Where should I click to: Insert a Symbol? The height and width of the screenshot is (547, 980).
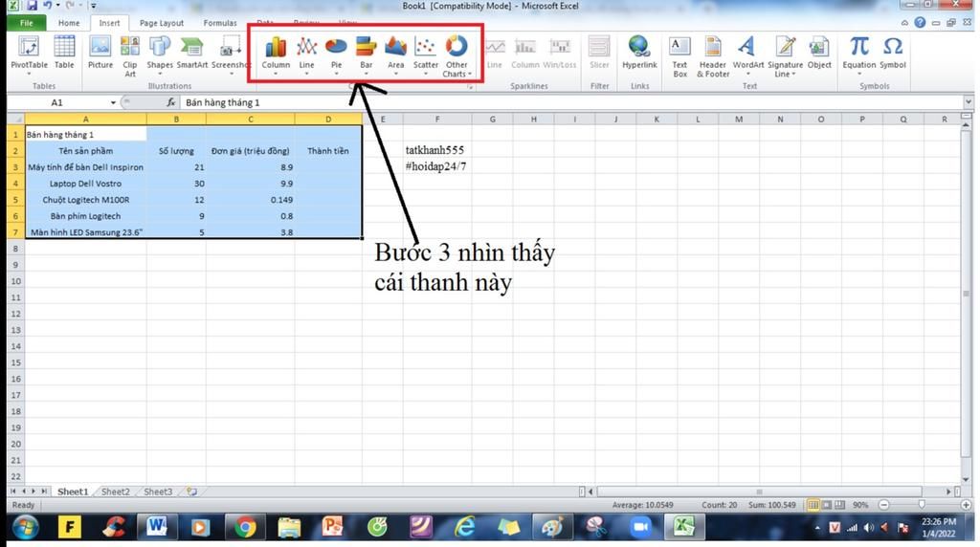pyautogui.click(x=893, y=53)
